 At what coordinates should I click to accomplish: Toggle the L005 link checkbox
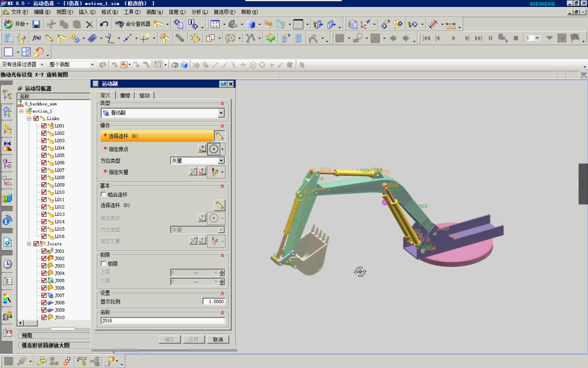coord(44,155)
